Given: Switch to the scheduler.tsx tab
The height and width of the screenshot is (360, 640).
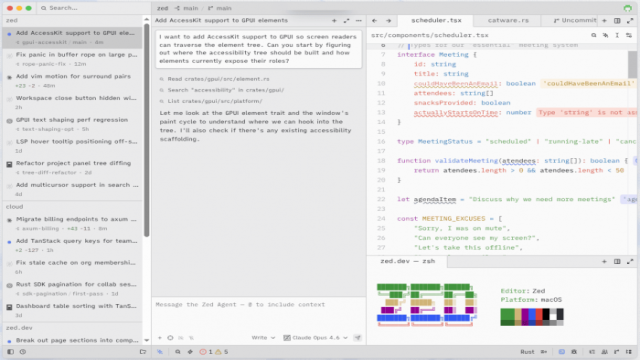Looking at the screenshot, I should (x=436, y=20).
